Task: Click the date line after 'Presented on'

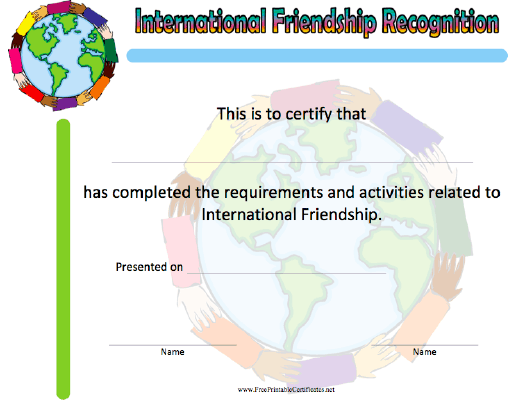Action: tap(286, 273)
